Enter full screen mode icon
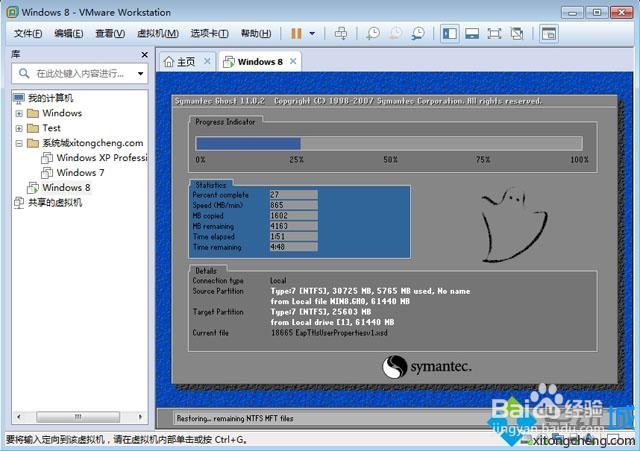This screenshot has height=451, width=640. [494, 33]
